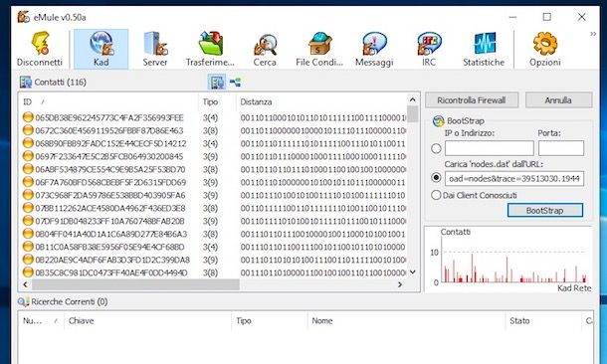607x364 pixels.
Task: Open the IRC chat view
Action: pyautogui.click(x=429, y=49)
